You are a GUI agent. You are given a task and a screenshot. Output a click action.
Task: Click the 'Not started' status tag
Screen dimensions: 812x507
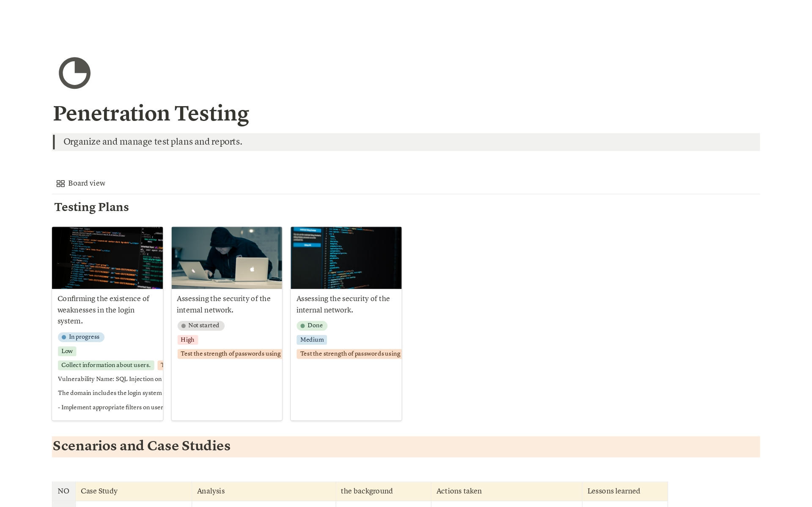(x=200, y=326)
